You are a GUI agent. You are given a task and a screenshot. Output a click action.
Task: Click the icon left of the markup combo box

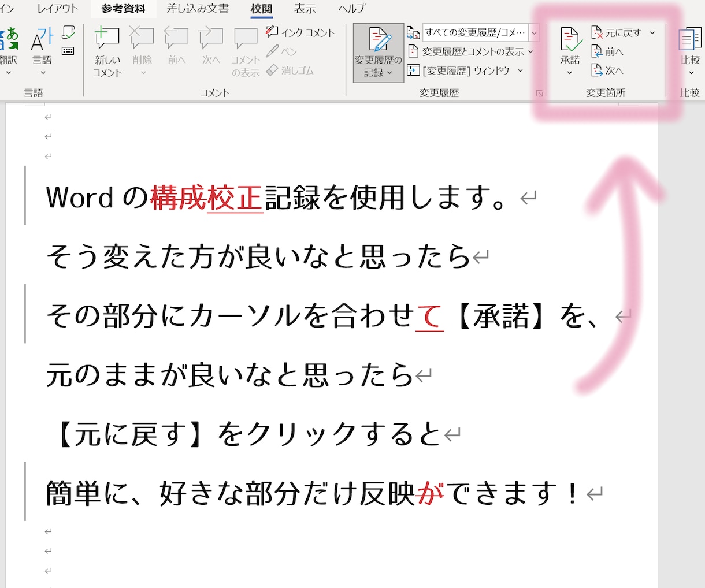(x=413, y=32)
